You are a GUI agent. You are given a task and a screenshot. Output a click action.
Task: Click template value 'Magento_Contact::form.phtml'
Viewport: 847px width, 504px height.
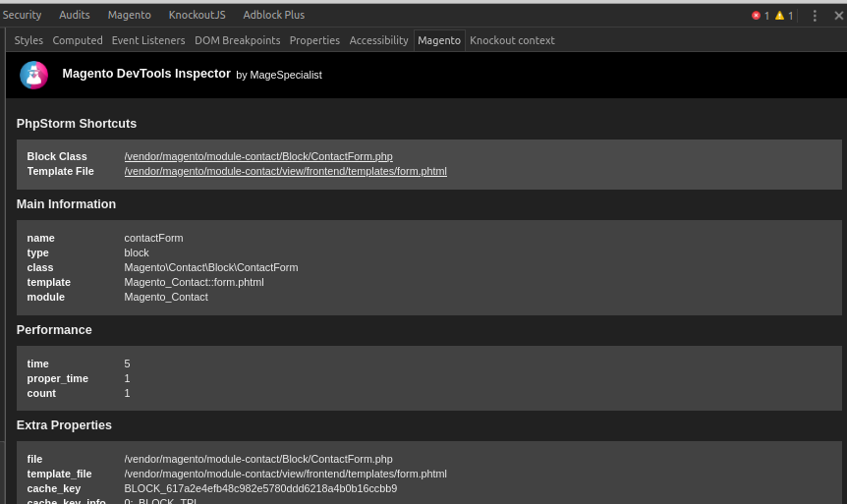point(194,283)
